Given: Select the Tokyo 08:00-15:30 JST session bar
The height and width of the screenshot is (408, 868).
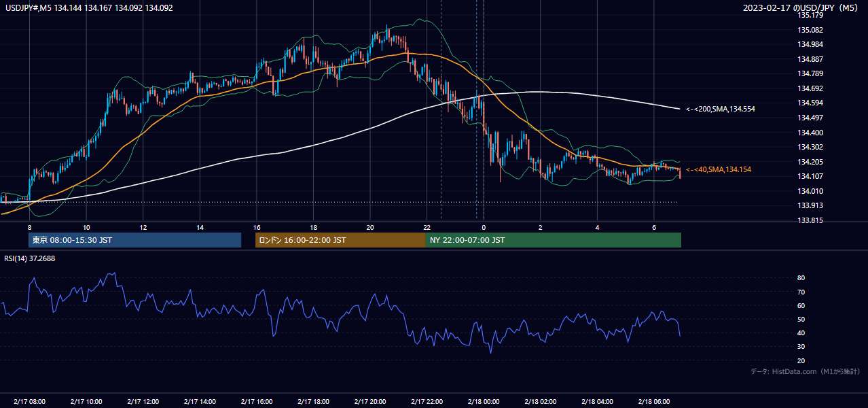Looking at the screenshot, I should [134, 240].
